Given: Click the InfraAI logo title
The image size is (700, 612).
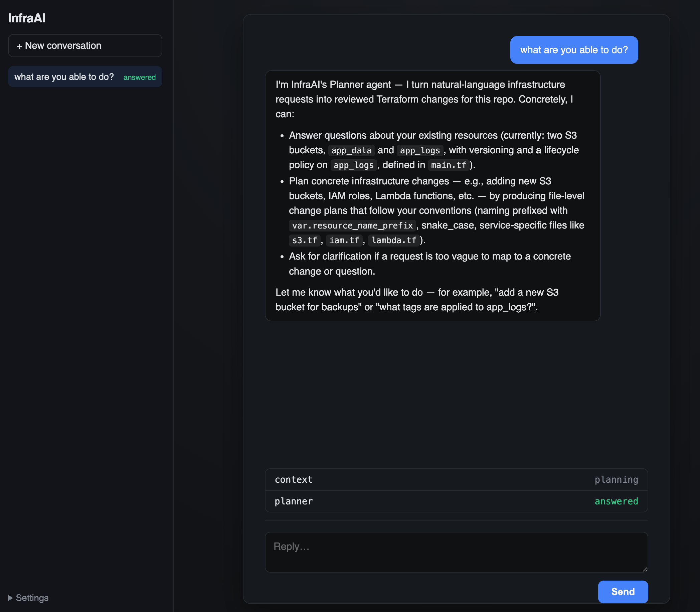Looking at the screenshot, I should pos(27,18).
